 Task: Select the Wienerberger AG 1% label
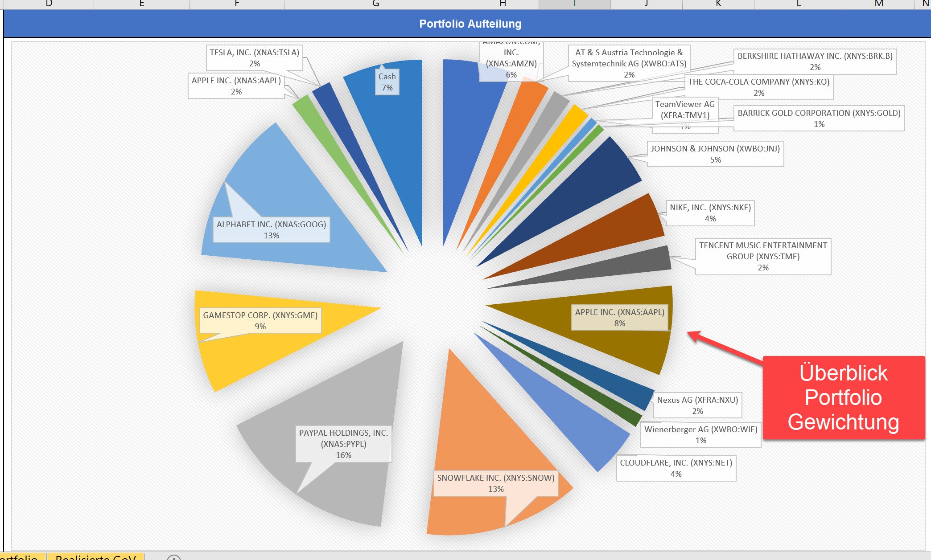[700, 435]
